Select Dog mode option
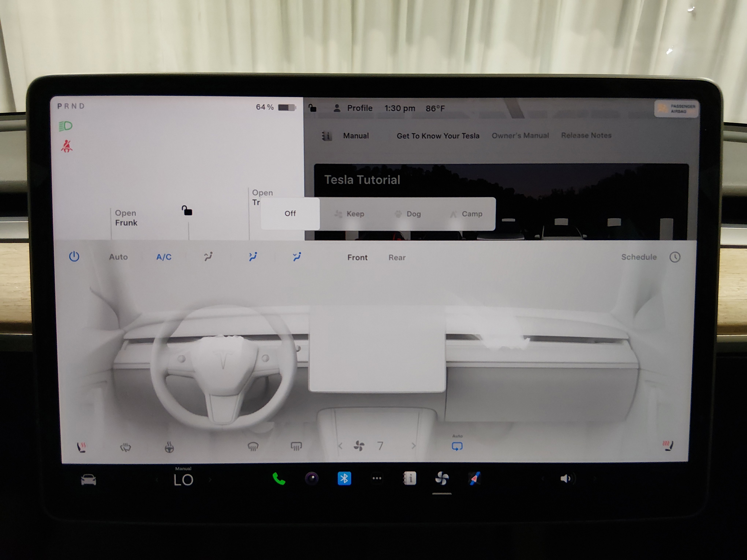Viewport: 747px width, 560px height. tap(408, 214)
